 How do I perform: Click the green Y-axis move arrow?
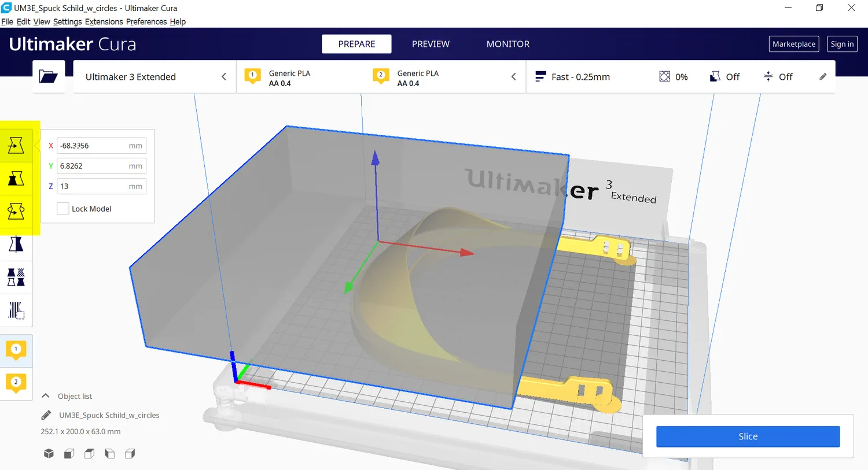coord(348,286)
